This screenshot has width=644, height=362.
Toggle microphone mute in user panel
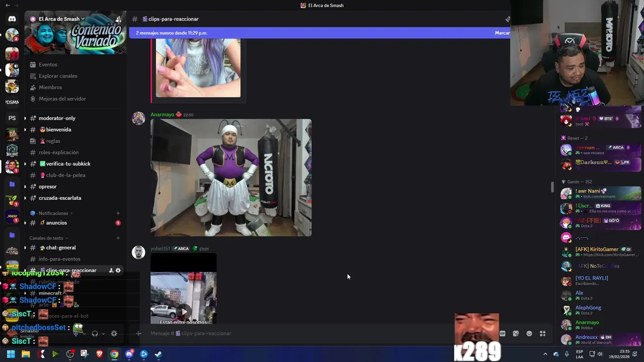(x=76, y=333)
